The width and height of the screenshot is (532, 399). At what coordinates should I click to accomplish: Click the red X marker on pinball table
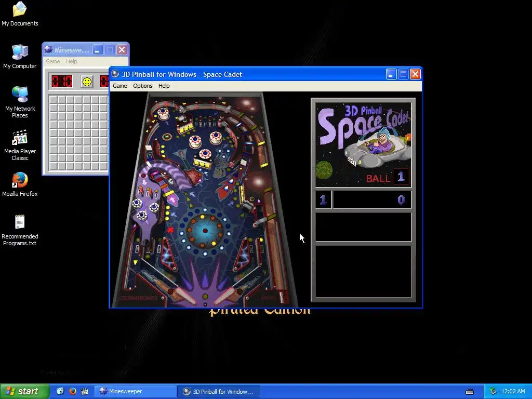(170, 230)
